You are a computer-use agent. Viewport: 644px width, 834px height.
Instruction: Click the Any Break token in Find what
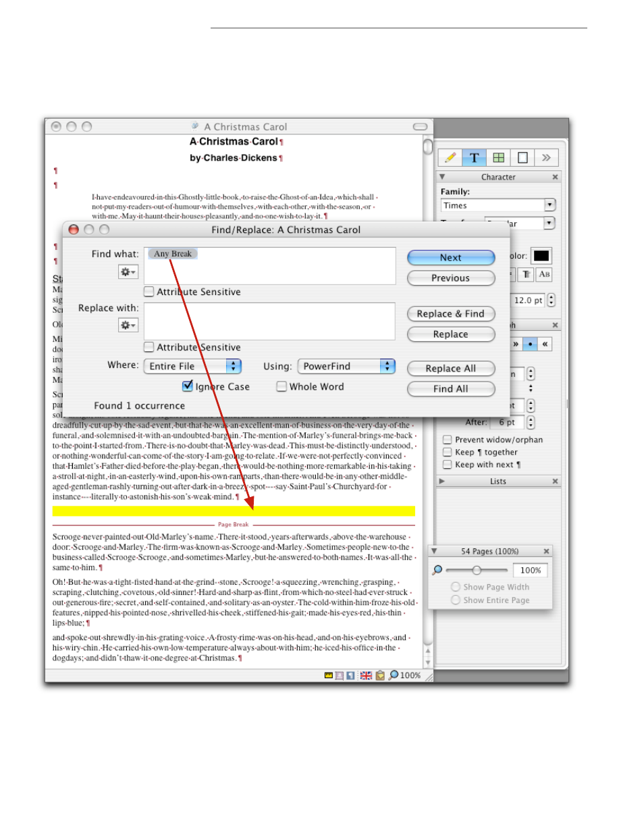[x=173, y=254]
